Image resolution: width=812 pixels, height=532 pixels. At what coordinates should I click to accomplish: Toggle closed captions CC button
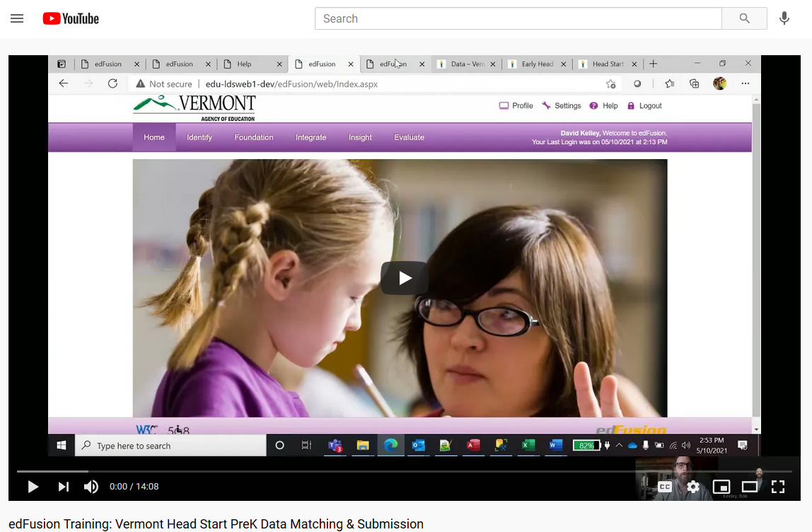pos(665,487)
